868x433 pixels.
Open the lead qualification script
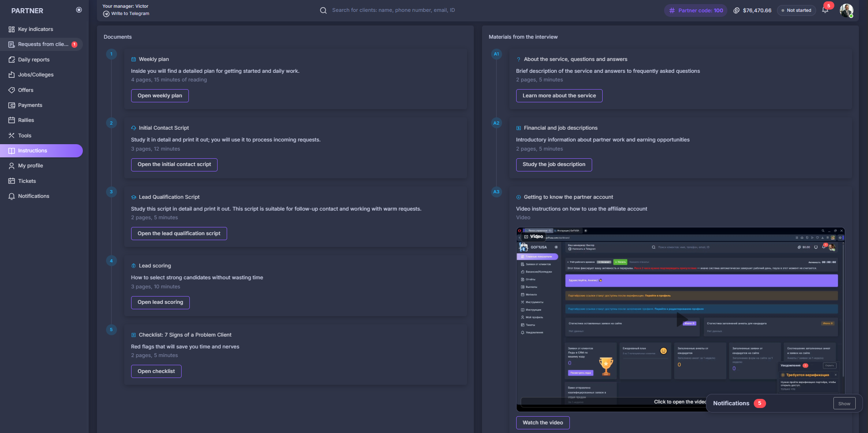pos(179,233)
